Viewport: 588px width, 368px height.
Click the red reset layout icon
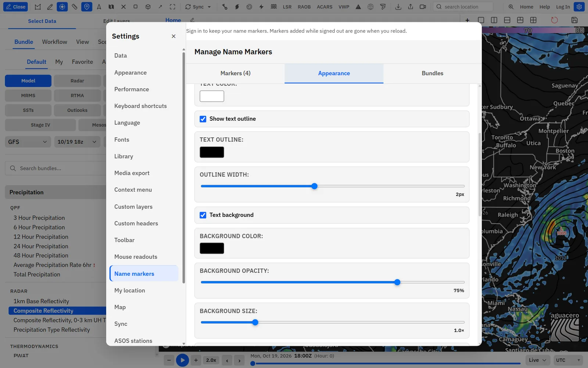554,20
